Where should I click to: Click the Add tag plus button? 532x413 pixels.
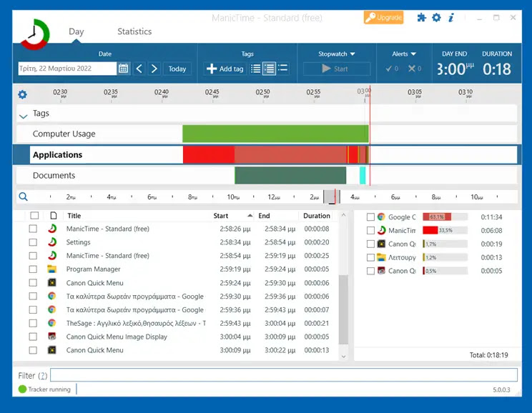pos(225,69)
